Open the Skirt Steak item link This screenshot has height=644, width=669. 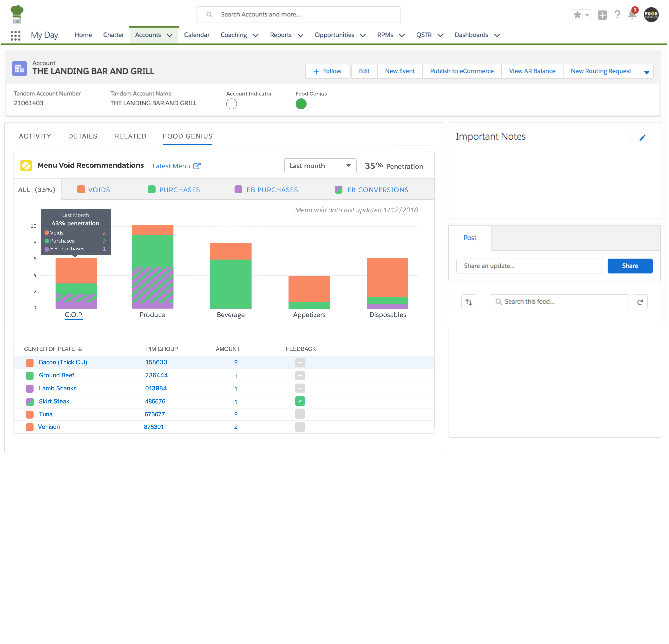point(54,401)
